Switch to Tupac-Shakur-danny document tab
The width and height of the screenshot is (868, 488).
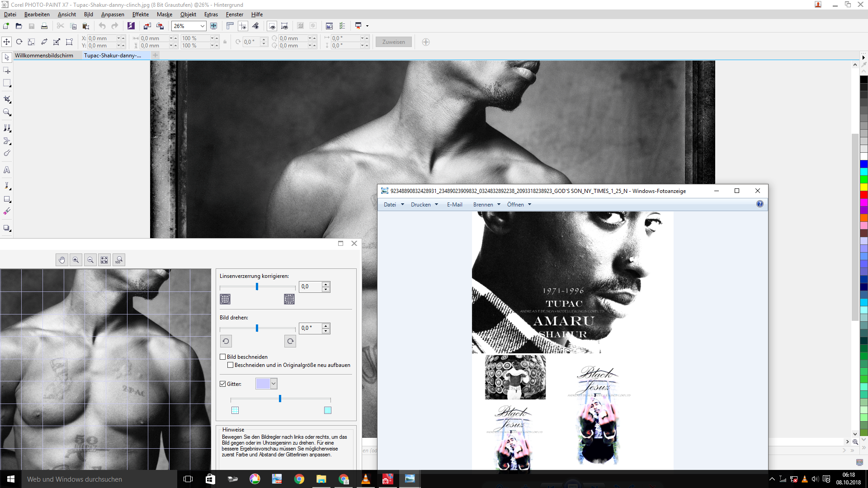pyautogui.click(x=113, y=56)
